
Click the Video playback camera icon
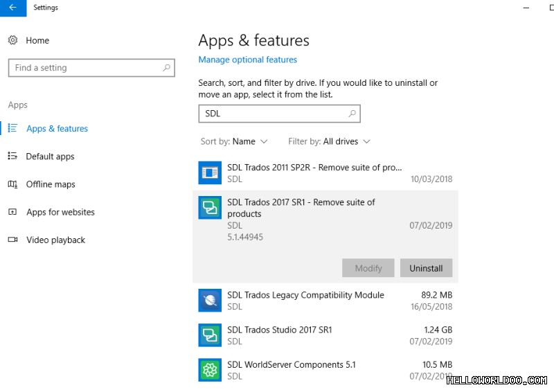(x=12, y=240)
